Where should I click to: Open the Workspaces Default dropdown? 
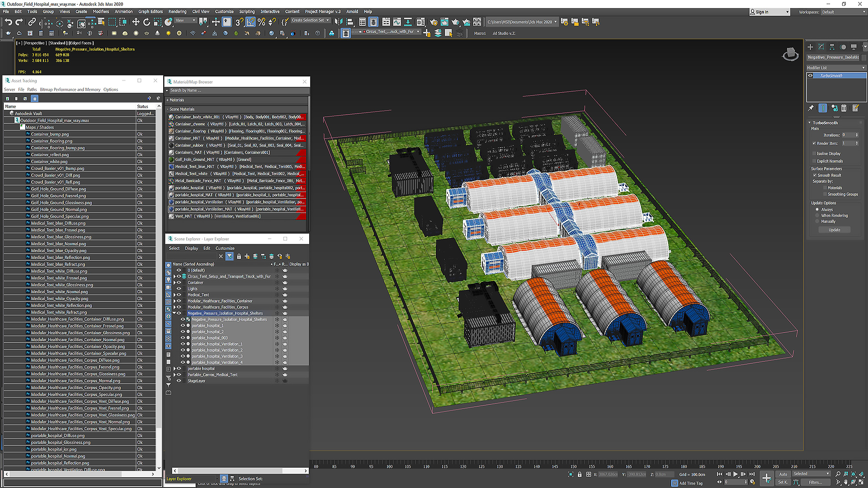tap(843, 12)
